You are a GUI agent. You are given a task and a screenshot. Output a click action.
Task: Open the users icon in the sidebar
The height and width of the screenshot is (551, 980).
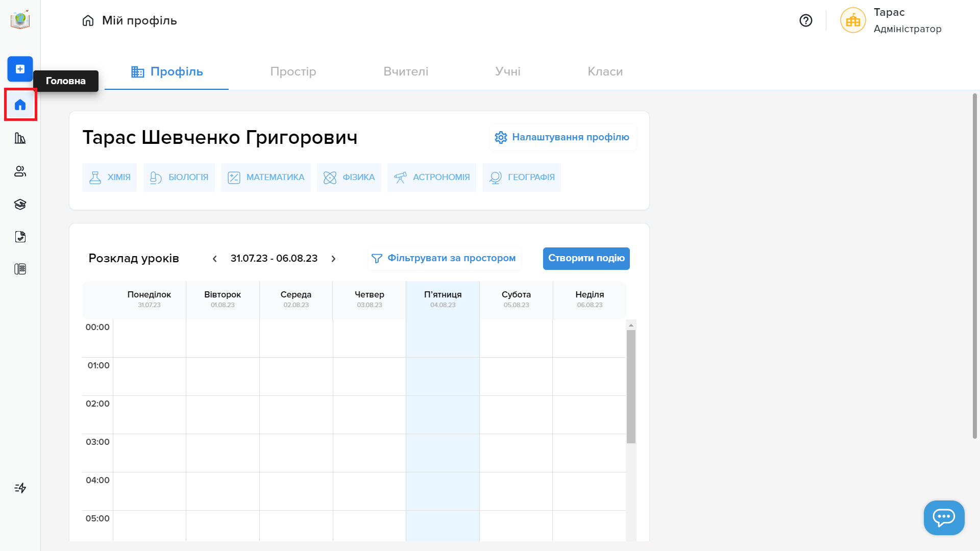[x=20, y=171]
